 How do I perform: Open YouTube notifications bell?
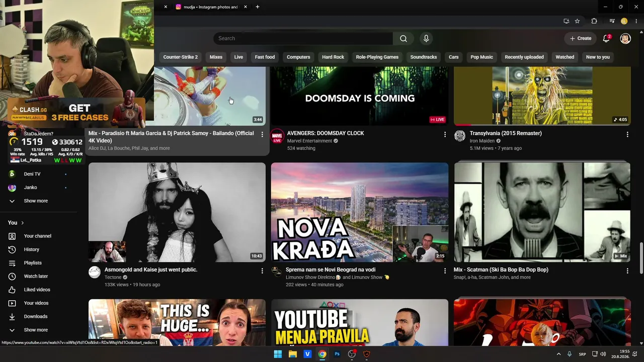(x=607, y=38)
